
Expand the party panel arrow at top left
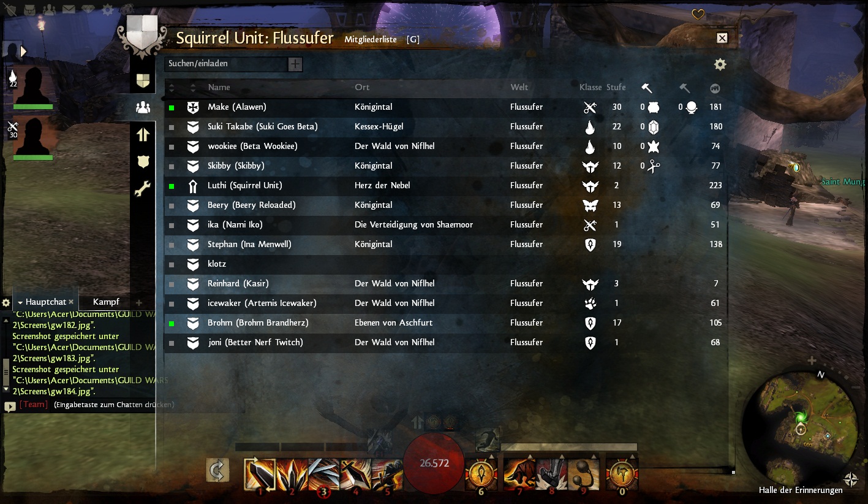point(23,51)
